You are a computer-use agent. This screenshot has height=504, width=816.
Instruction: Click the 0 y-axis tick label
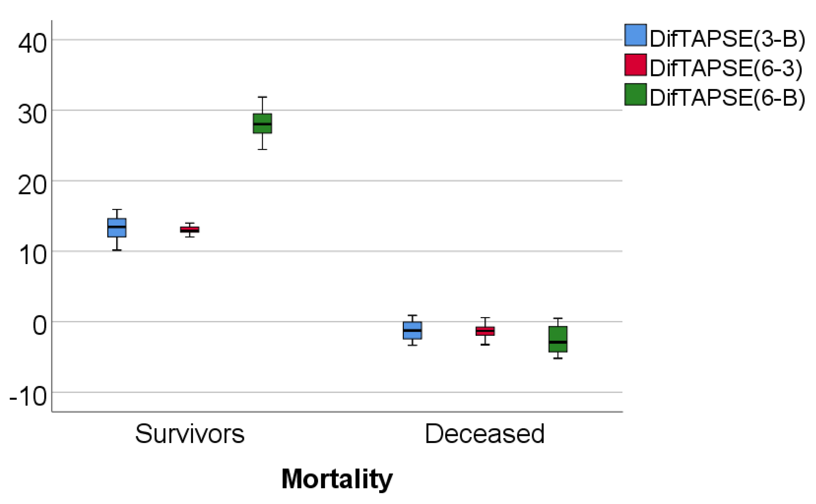(x=40, y=325)
